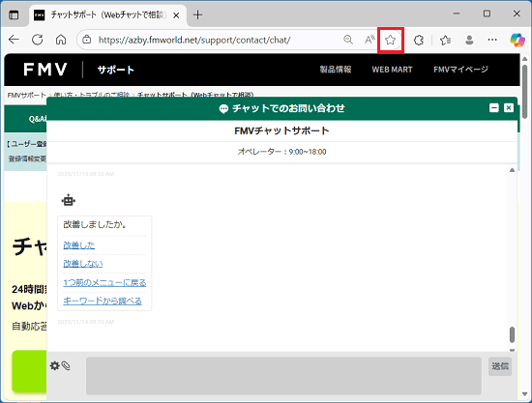
Task: Click サポート header link
Action: [x=116, y=70]
